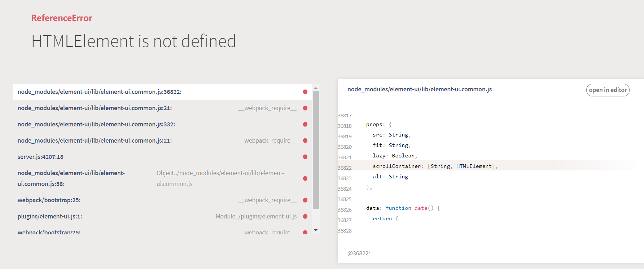Click red dot on element-ui.common.js:88 row
Viewport: 644px width, 269px height.
coord(305,178)
